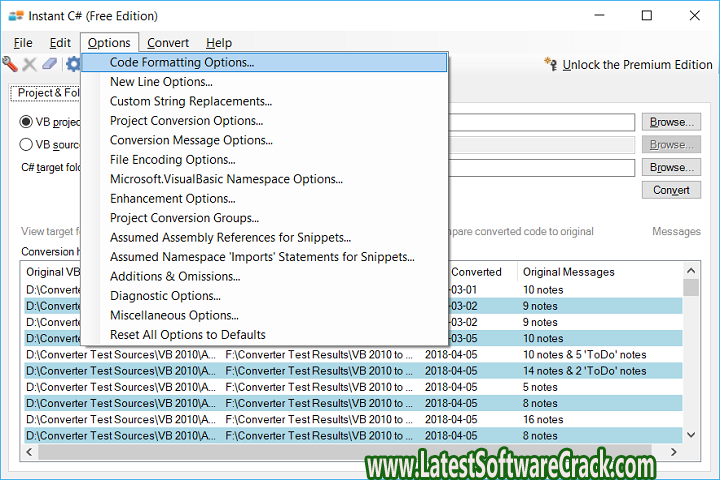
Task: Choose Code Formatting Options from menu
Action: 264,62
